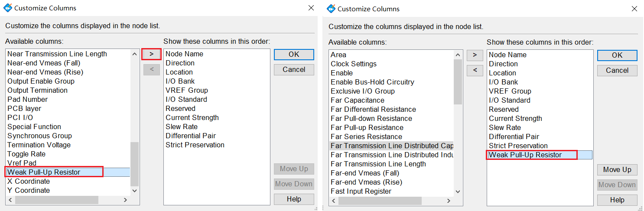Image resolution: width=644 pixels, height=211 pixels.
Task: Close the left Customize Columns dialog
Action: click(x=311, y=8)
